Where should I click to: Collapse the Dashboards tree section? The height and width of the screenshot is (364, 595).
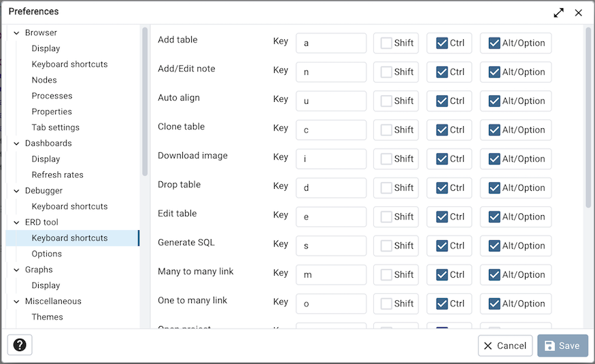17,143
